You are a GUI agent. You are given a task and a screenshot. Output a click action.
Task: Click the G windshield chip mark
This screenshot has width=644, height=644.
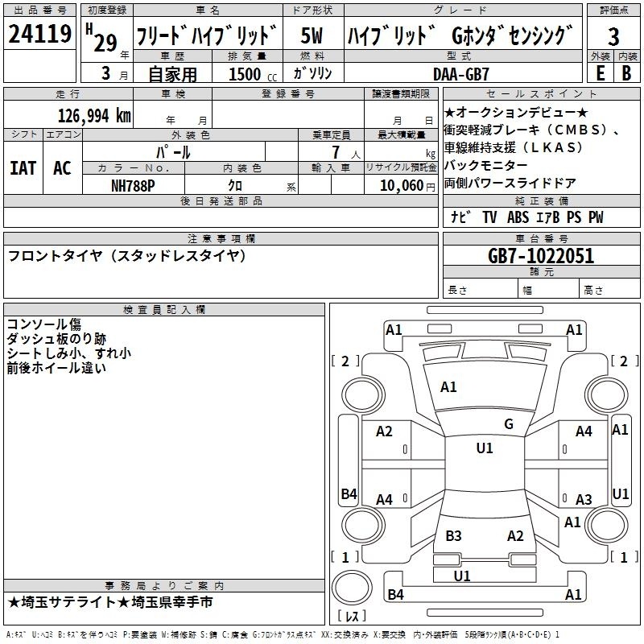point(508,424)
